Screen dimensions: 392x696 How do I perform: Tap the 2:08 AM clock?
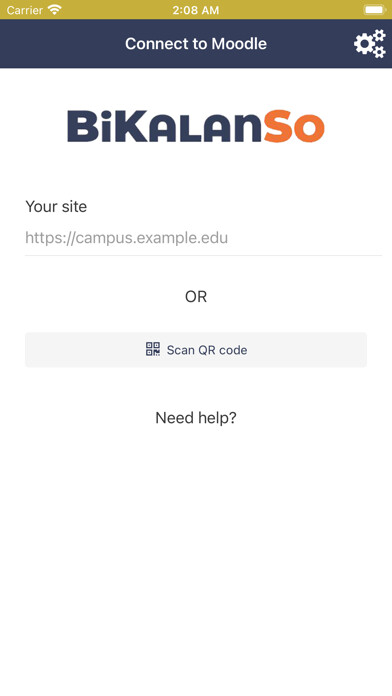click(x=196, y=10)
